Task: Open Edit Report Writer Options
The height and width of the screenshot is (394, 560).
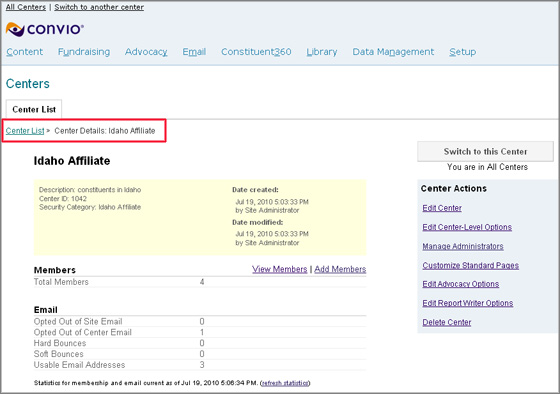Action: 468,303
